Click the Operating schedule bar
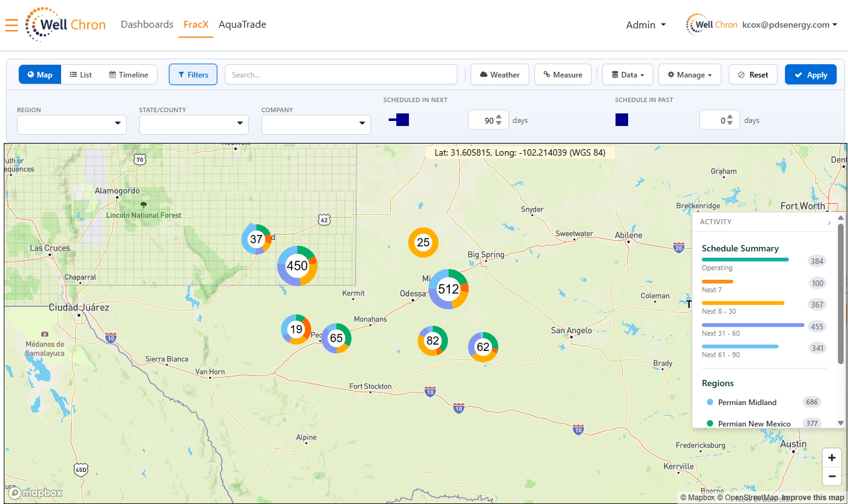Image resolution: width=848 pixels, height=504 pixels. [x=745, y=260]
